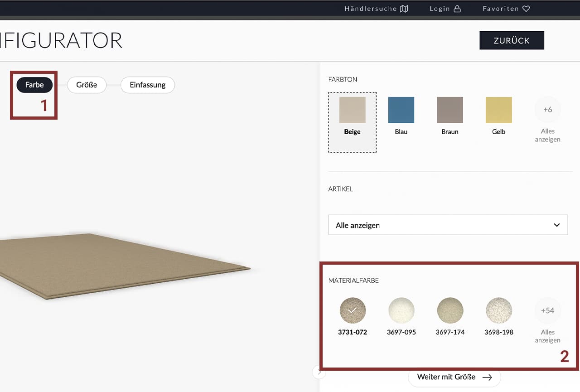Collapse the side panel with the chevron handle
The image size is (580, 392).
(x=319, y=372)
